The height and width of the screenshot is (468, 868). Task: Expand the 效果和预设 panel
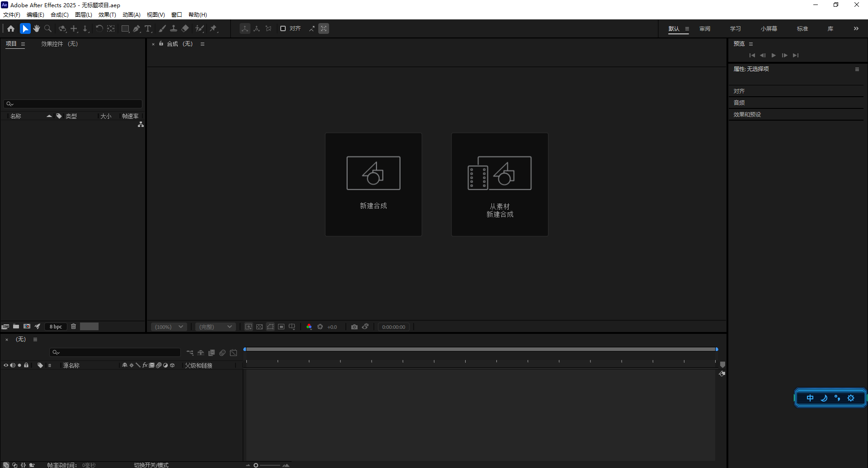tap(747, 115)
